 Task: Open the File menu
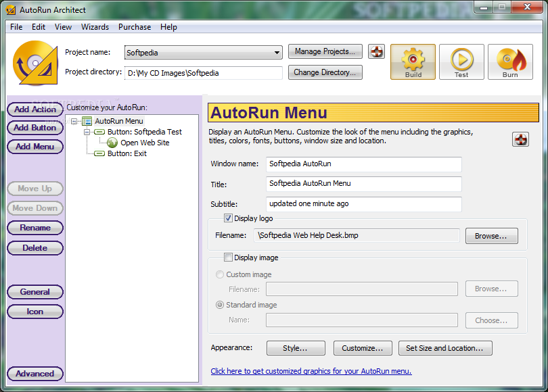16,27
